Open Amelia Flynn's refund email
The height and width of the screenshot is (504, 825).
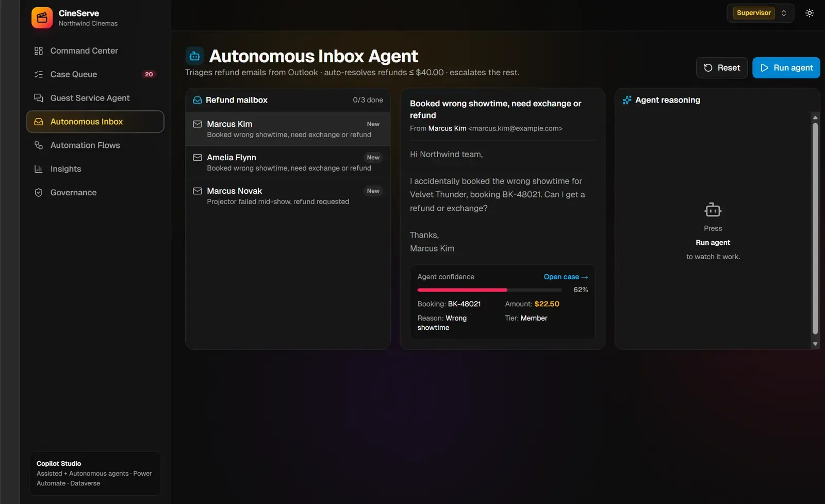288,162
